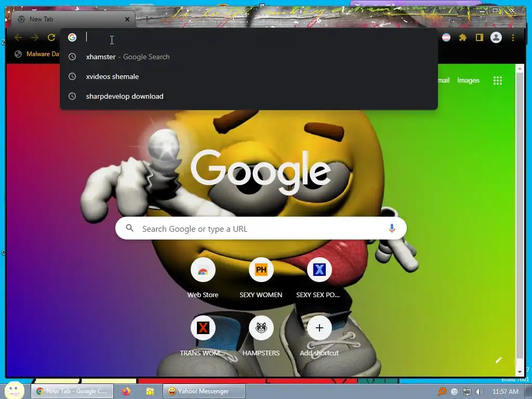Open the file explorer taskbar icon
Image resolution: width=532 pixels, height=399 pixels.
150,392
